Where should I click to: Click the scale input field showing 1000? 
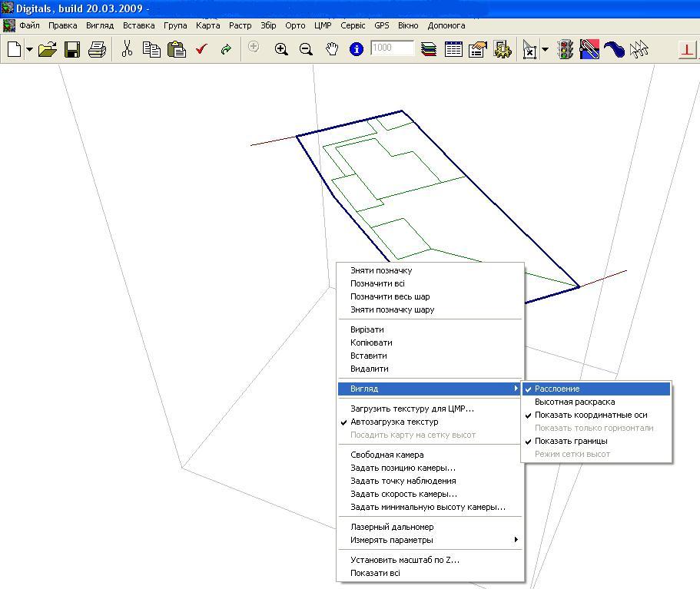(x=392, y=48)
